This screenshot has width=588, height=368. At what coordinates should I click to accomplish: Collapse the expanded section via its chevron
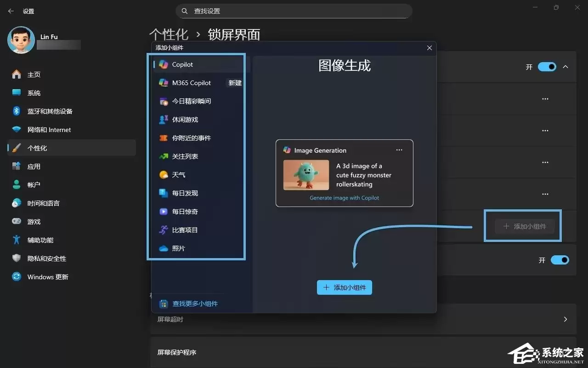coord(565,67)
